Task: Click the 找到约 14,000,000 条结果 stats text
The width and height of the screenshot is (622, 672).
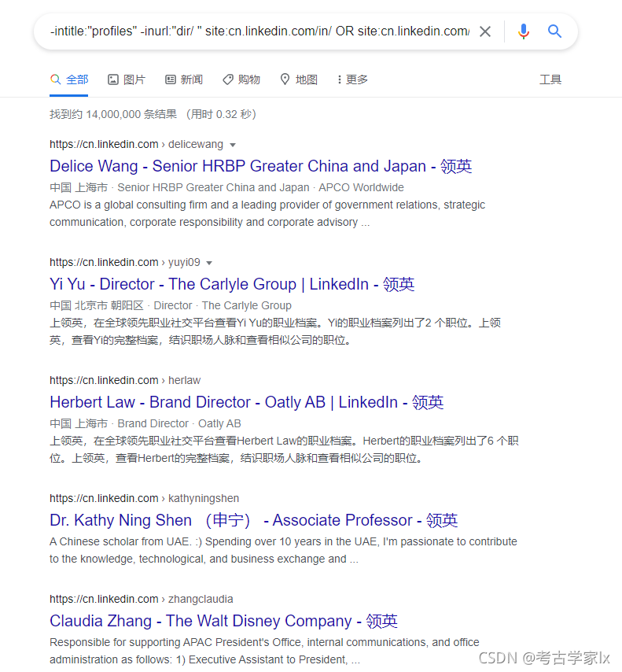Action: click(113, 114)
